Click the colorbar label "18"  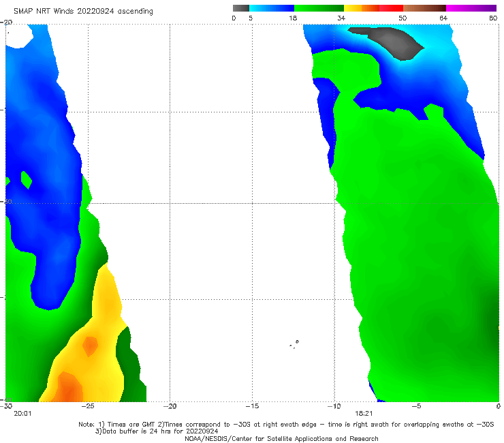pyautogui.click(x=293, y=18)
